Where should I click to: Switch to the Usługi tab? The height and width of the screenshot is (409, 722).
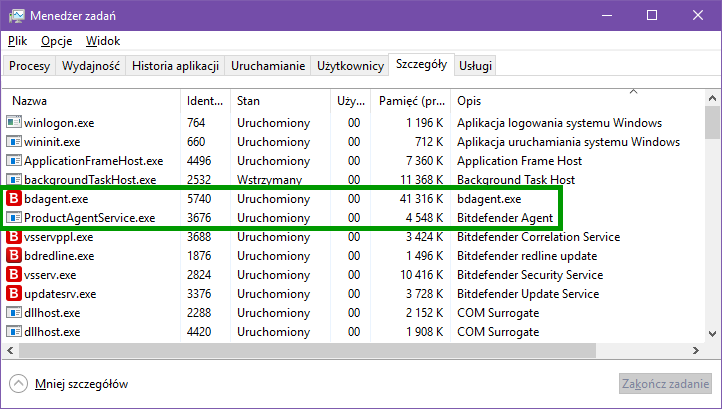point(476,66)
